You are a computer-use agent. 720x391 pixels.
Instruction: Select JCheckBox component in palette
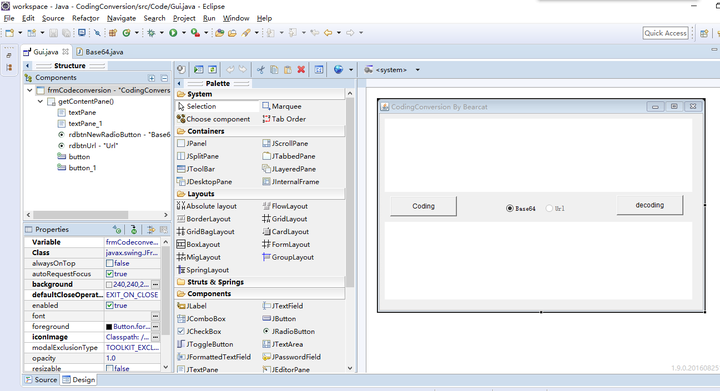[x=199, y=331]
